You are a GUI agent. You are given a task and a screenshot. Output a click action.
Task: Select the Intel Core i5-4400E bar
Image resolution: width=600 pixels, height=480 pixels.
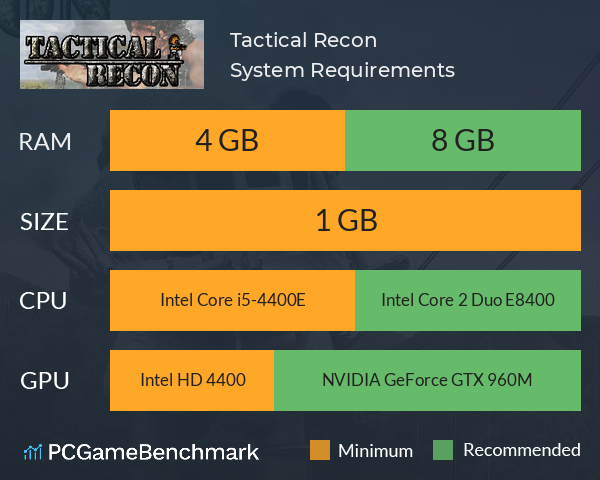232,300
